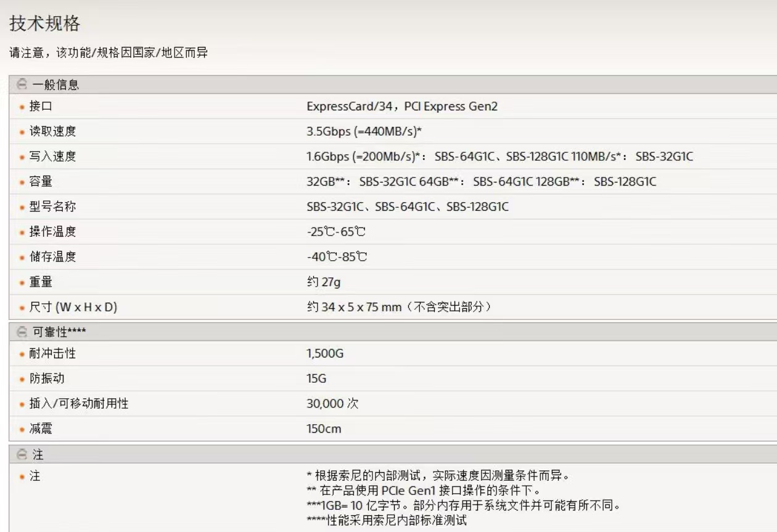The height and width of the screenshot is (532, 777).
Task: Click the orange bullet beside 减震
Action: [x=22, y=430]
